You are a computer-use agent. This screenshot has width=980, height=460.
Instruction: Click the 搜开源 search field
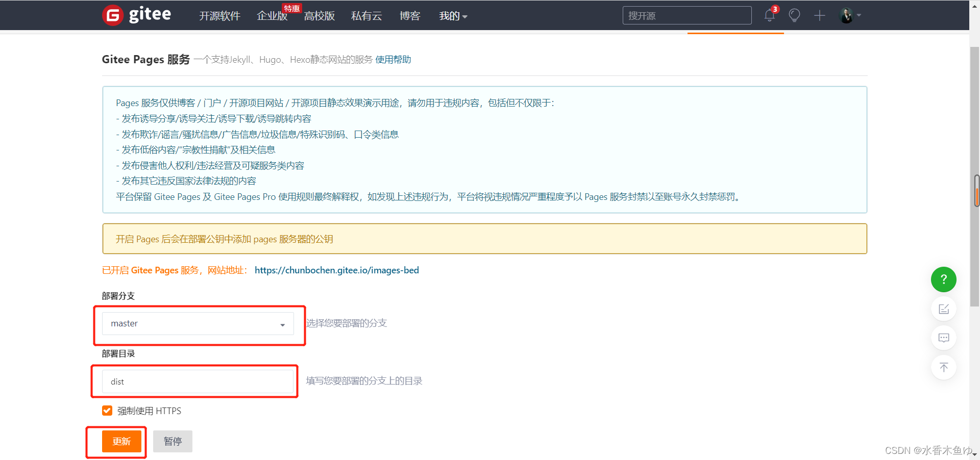[687, 15]
